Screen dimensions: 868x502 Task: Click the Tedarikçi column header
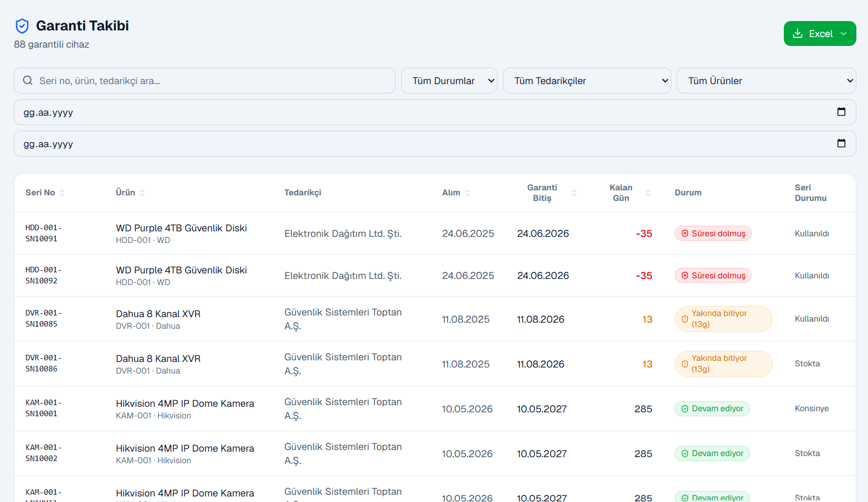coord(302,193)
